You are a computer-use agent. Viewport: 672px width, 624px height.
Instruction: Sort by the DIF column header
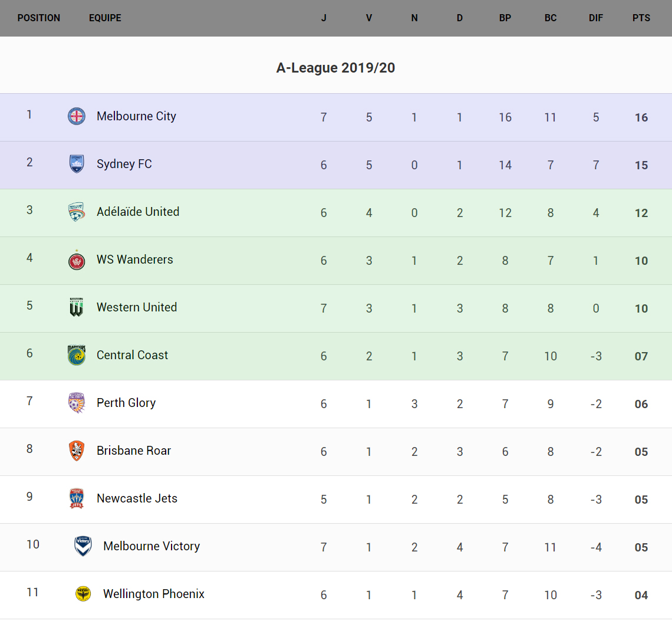(x=596, y=18)
